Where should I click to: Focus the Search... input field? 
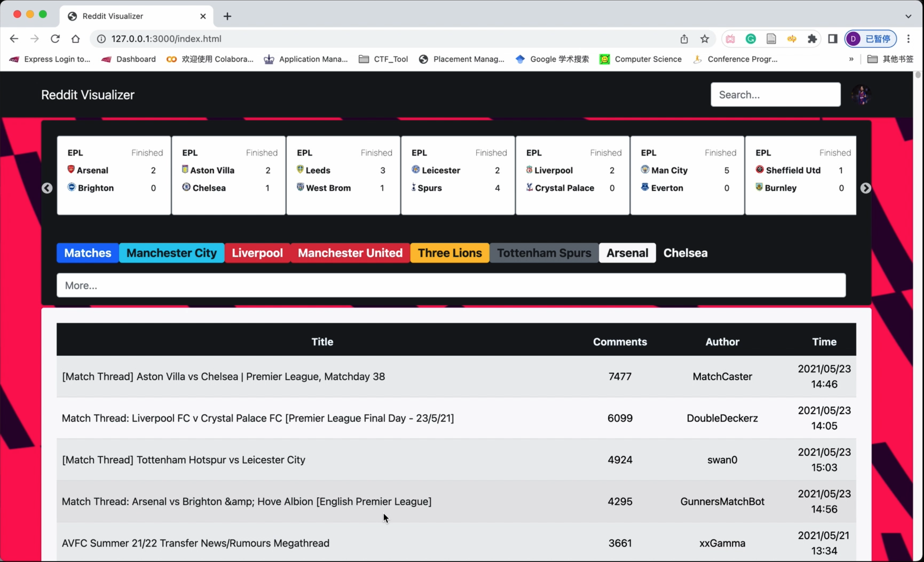coord(776,94)
